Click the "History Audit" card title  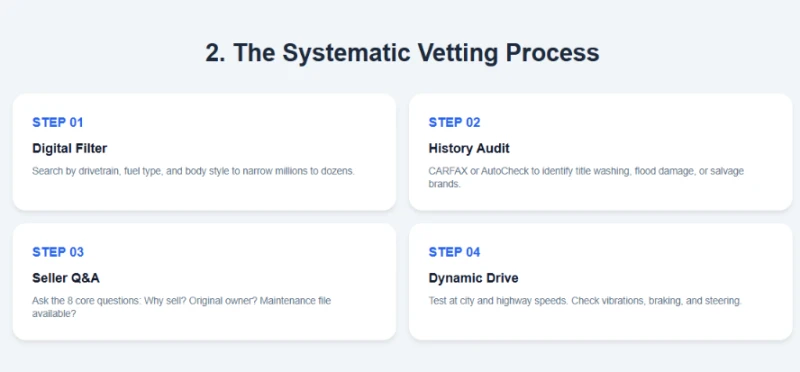tap(469, 148)
